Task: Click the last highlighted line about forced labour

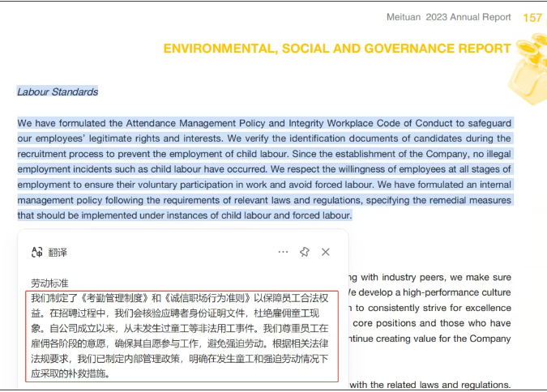Action: (185, 215)
